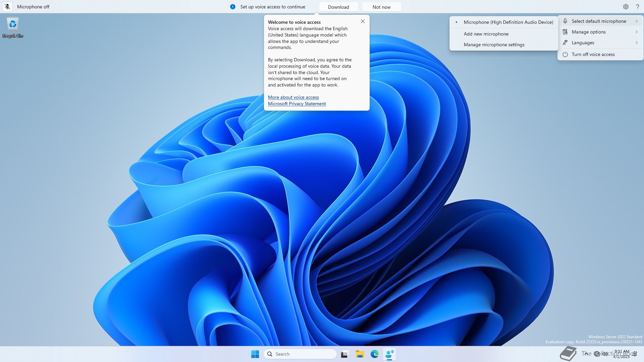This screenshot has width=644, height=362.
Task: Choose Not now for voice access setup
Action: (381, 7)
